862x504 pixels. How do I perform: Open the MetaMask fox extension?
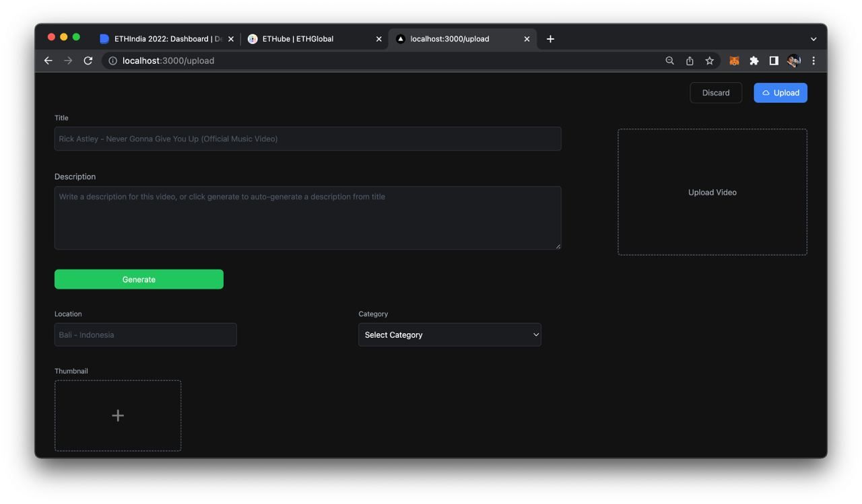click(734, 61)
